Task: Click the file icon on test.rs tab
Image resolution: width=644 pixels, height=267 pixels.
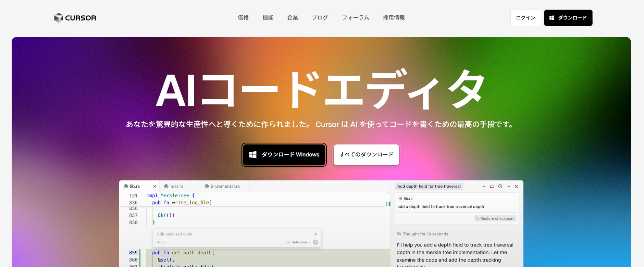Action: pyautogui.click(x=166, y=186)
